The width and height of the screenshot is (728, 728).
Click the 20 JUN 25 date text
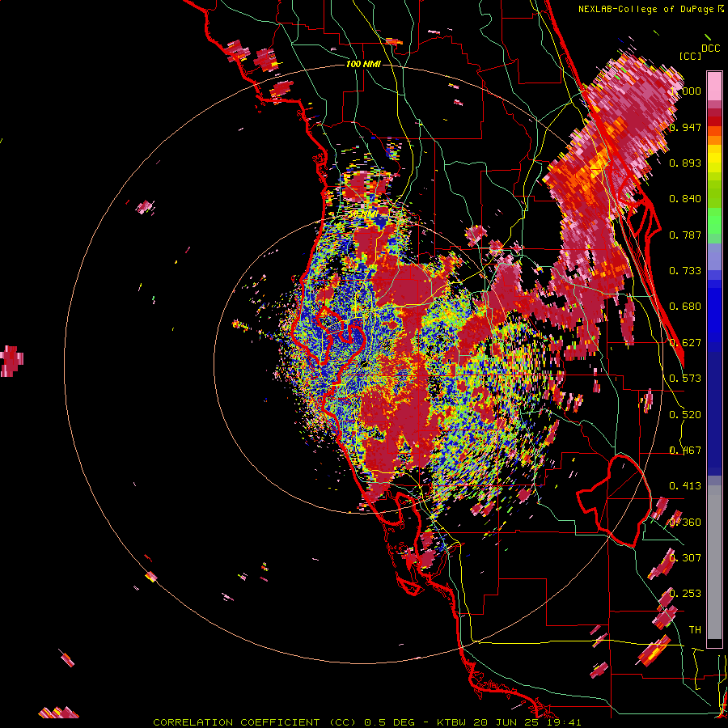(x=505, y=722)
